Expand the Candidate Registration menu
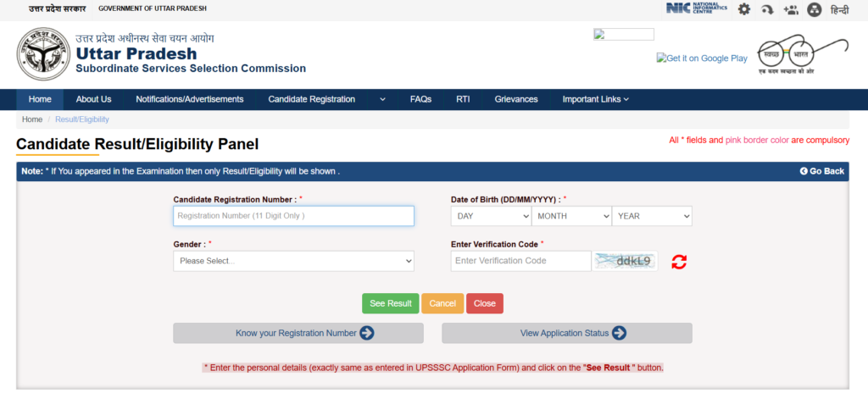This screenshot has width=868, height=393. pyautogui.click(x=326, y=99)
